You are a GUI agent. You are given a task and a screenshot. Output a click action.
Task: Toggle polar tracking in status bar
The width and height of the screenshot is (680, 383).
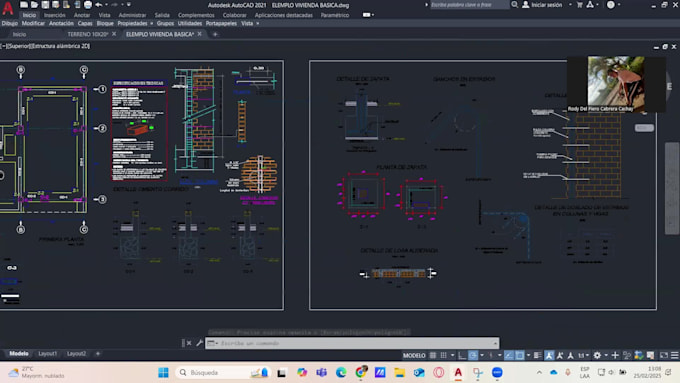(473, 355)
